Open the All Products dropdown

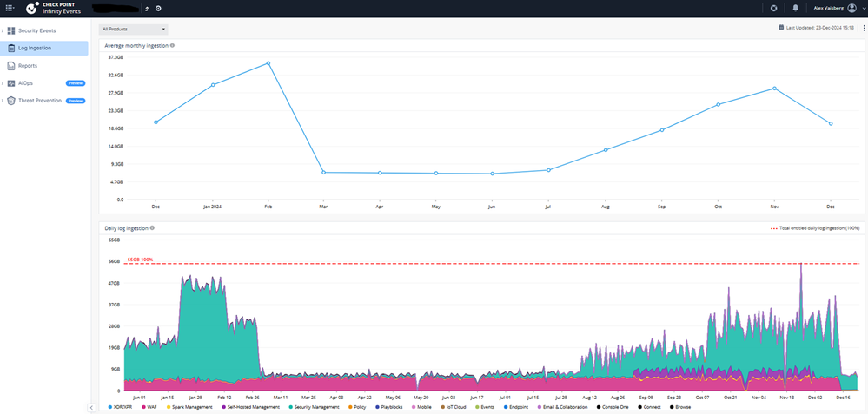(x=133, y=29)
